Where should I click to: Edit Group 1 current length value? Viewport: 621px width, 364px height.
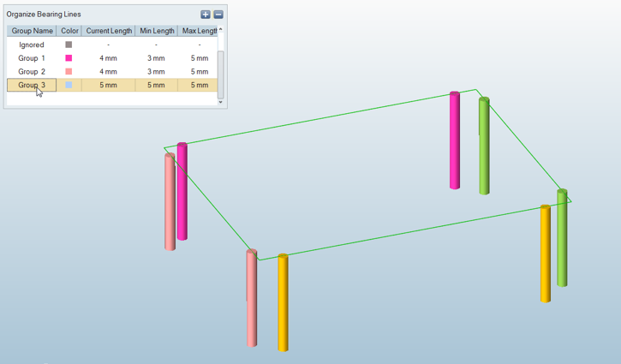pyautogui.click(x=109, y=58)
